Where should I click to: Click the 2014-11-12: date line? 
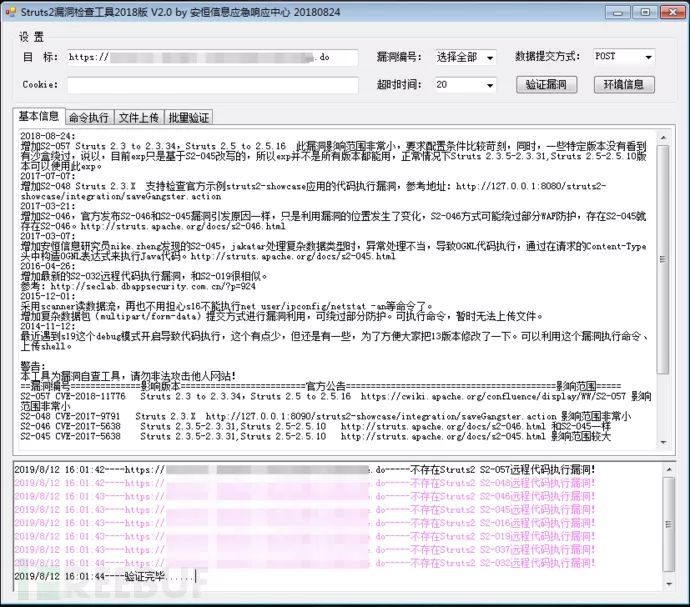pyautogui.click(x=48, y=326)
